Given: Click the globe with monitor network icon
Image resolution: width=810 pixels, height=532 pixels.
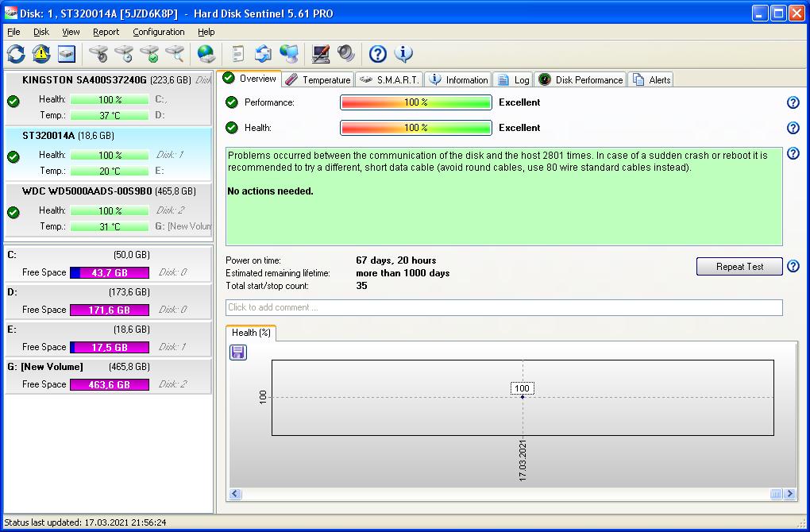Looking at the screenshot, I should coord(289,54).
